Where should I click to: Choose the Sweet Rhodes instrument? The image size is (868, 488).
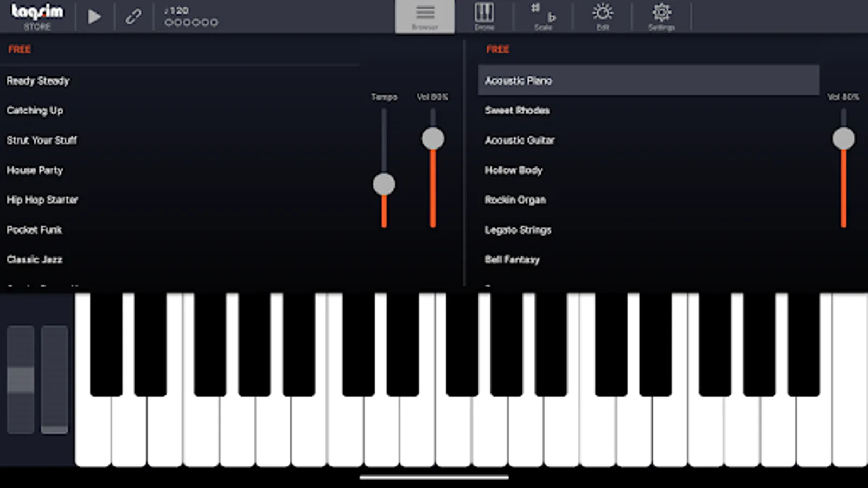tap(517, 111)
